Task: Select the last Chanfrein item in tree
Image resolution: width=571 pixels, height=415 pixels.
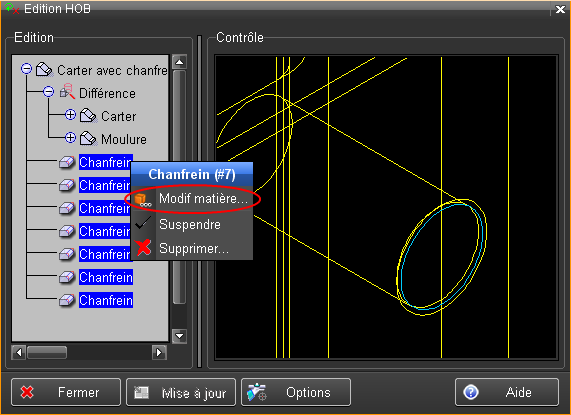Action: click(106, 300)
